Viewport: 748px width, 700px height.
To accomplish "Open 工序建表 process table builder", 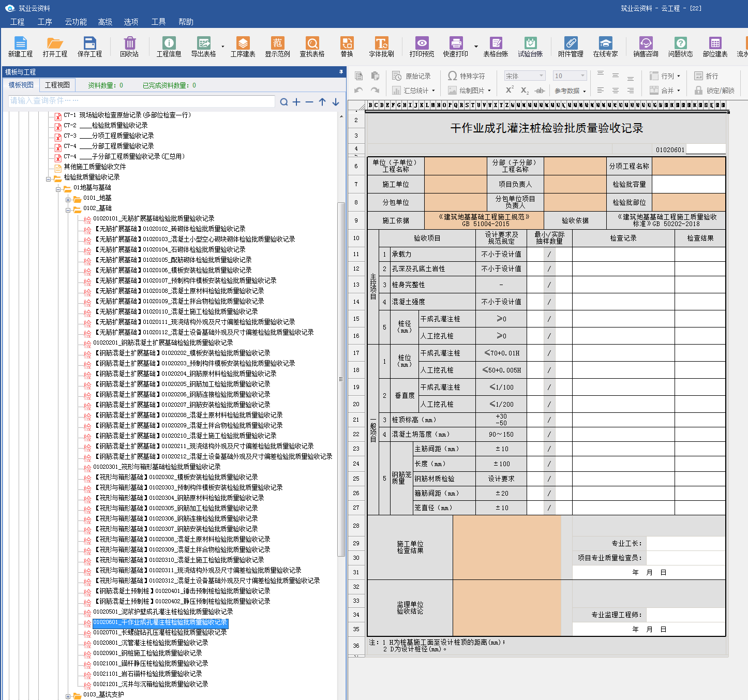I will tap(243, 47).
